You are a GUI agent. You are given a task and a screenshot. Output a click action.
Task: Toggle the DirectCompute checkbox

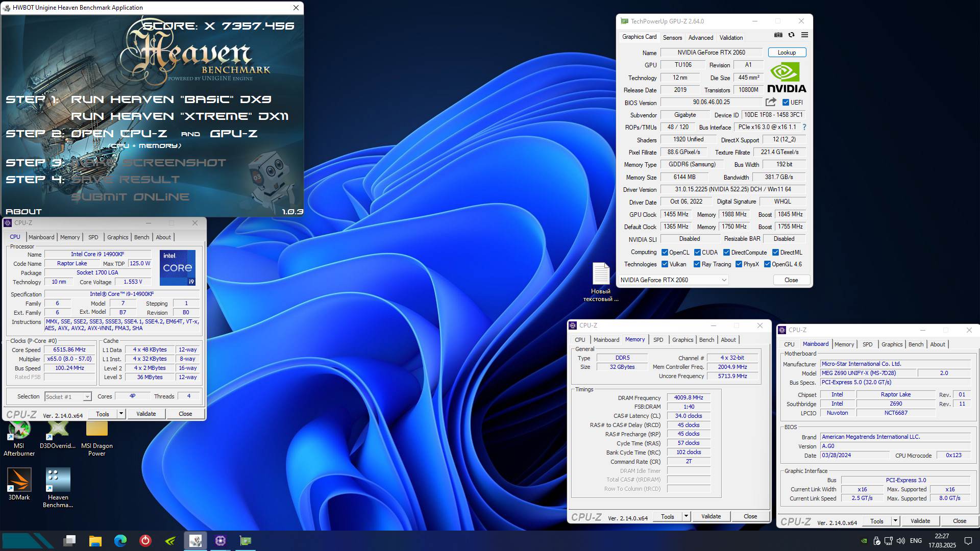[x=726, y=253]
